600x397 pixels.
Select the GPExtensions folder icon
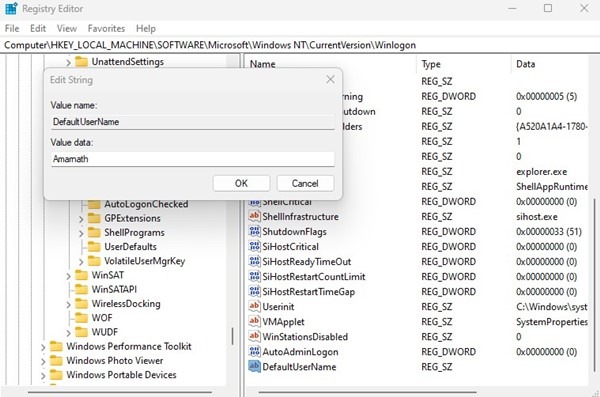94,218
